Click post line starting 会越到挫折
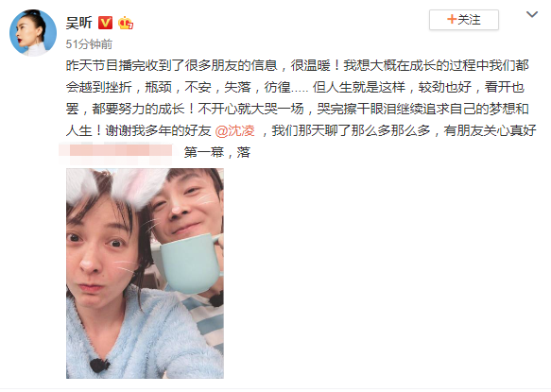The width and height of the screenshot is (551, 392). (x=295, y=87)
